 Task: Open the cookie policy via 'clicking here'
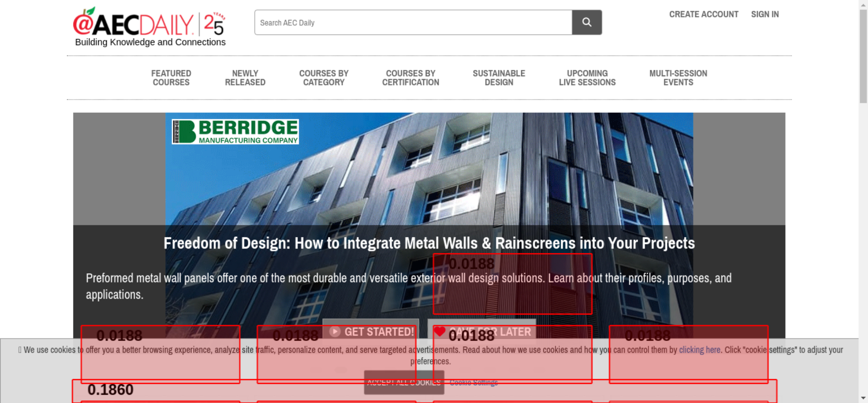699,350
